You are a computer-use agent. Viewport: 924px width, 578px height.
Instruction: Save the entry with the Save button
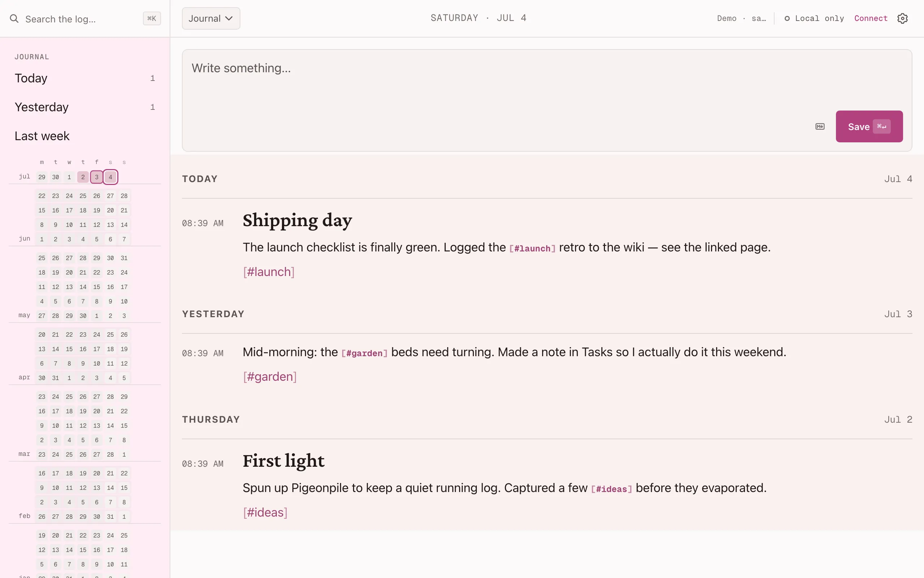coord(869,126)
